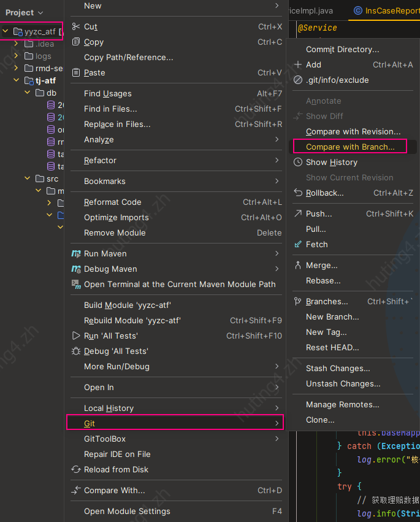Screen dimensions: 420x522
Task: Open the GitToolBox submenu
Action: click(177, 439)
